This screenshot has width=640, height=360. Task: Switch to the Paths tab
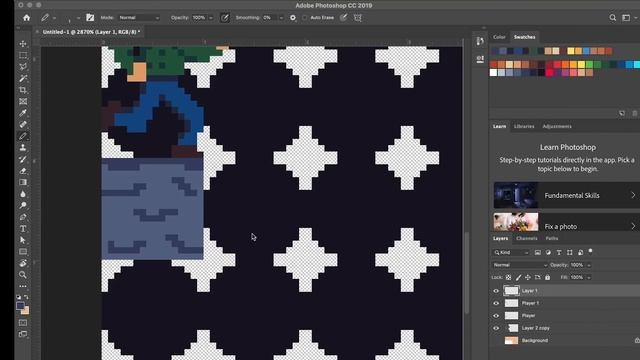click(x=552, y=238)
